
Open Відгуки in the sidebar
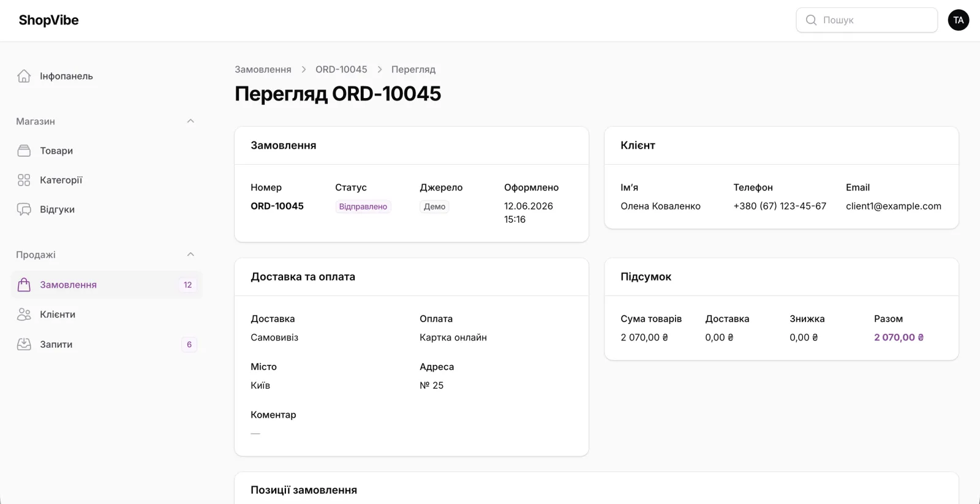click(x=107, y=209)
